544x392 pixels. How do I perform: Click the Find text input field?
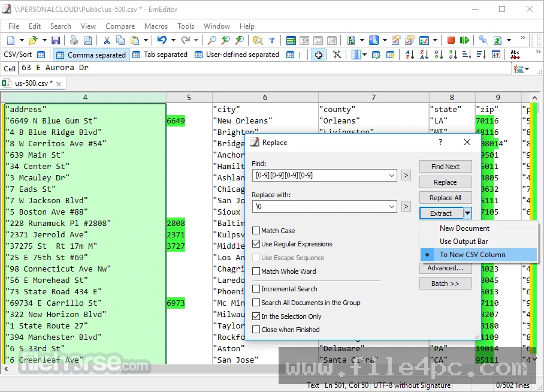[320, 176]
